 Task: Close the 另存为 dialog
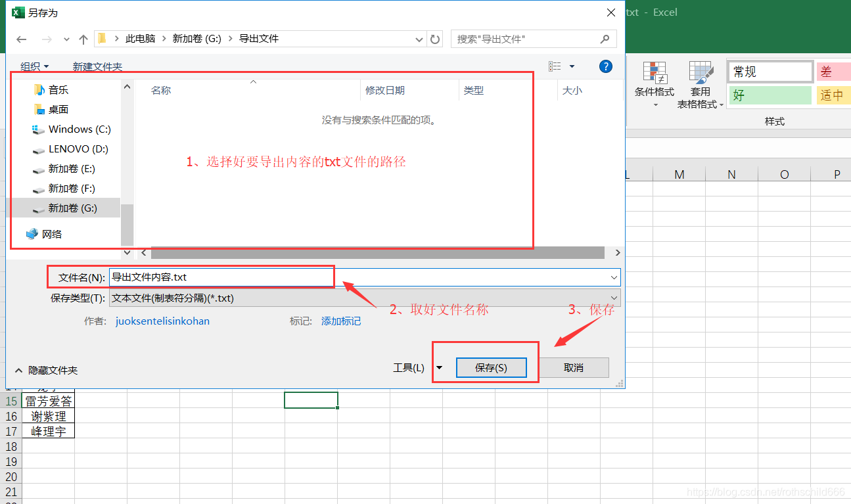pos(611,12)
